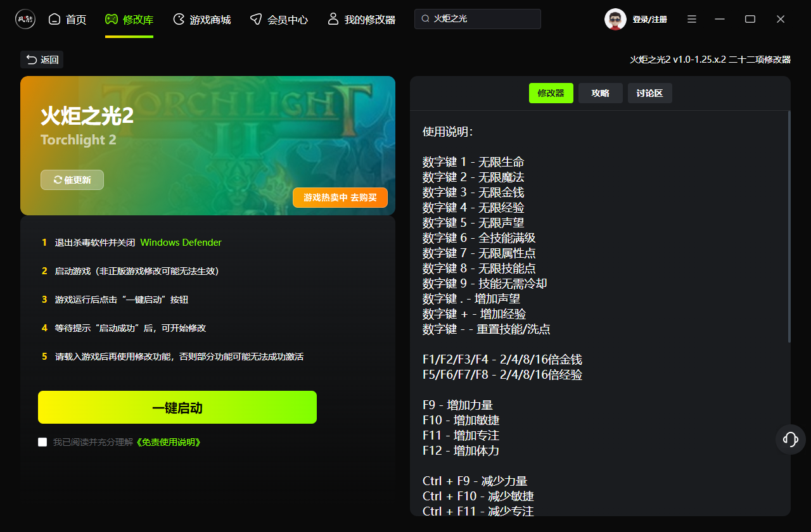Screen dimensions: 811x532
Task: Click the Torchlight 2 banner image
Action: [x=208, y=146]
